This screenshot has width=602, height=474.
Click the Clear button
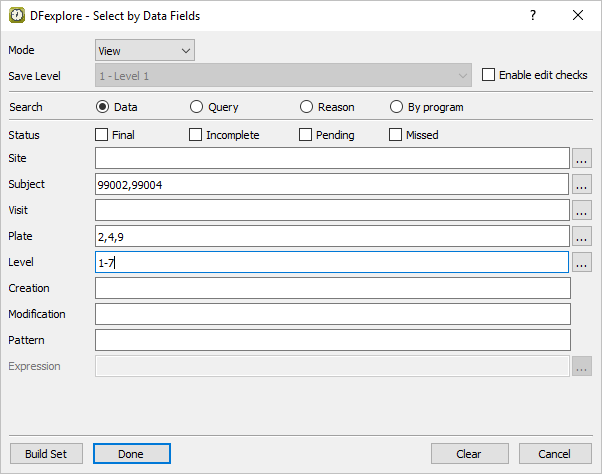pos(469,453)
